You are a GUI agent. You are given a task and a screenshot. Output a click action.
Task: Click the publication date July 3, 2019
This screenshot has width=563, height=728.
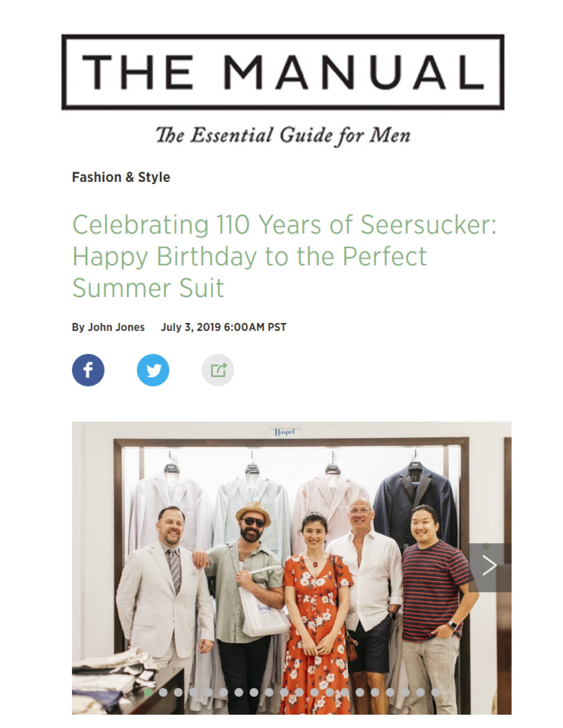[x=224, y=327]
